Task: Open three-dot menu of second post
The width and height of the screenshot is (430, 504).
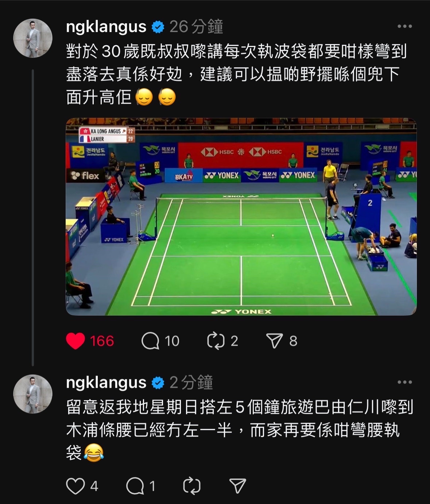Action: (x=404, y=382)
